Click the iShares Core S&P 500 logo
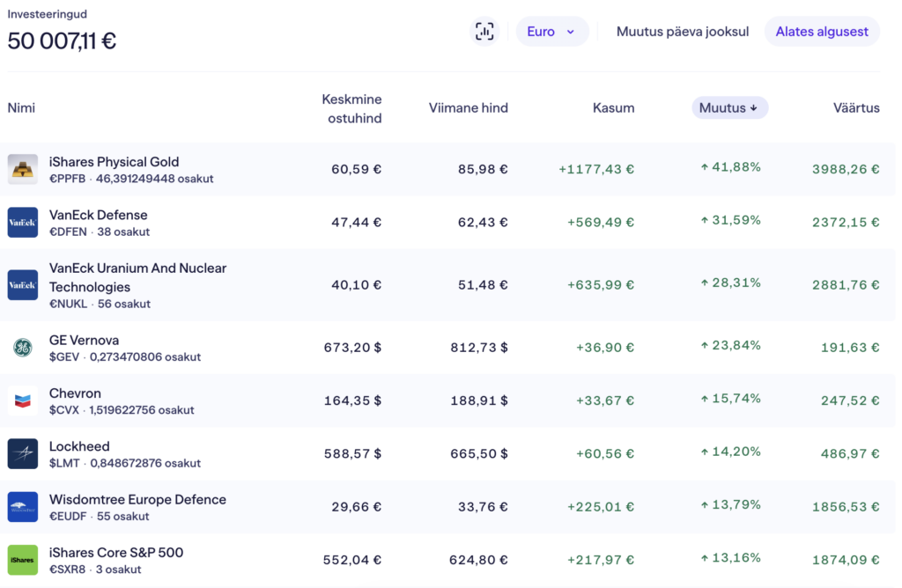This screenshot has width=902, height=588. coord(23,560)
